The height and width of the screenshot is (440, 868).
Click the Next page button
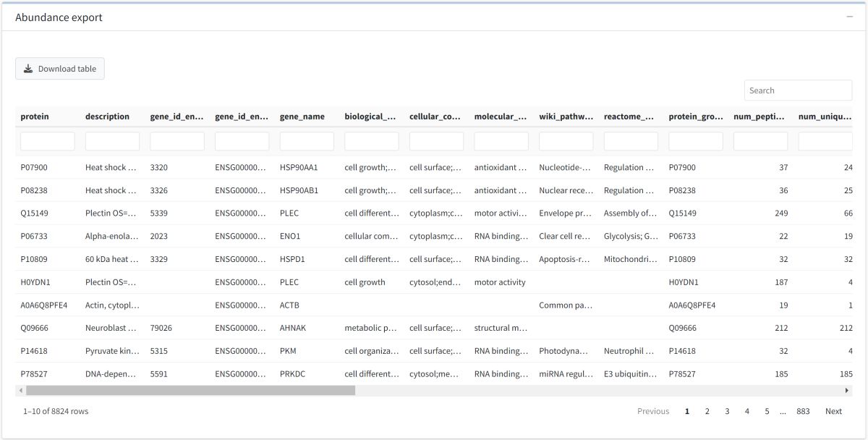click(x=833, y=411)
